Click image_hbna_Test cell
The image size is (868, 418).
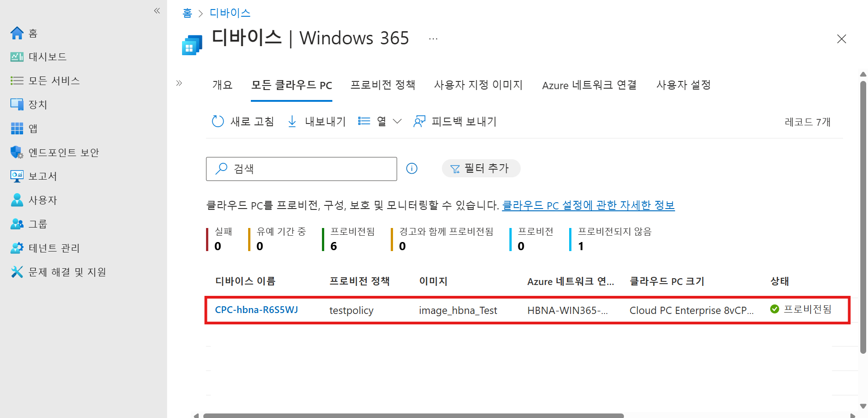(458, 310)
